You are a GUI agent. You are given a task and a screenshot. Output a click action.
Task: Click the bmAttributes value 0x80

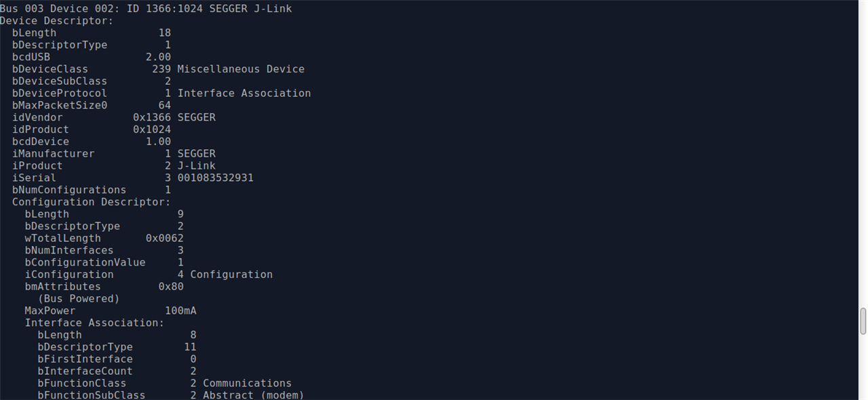coord(171,287)
